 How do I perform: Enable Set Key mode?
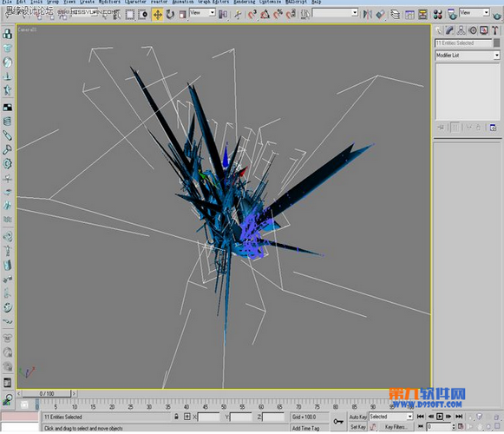click(358, 427)
